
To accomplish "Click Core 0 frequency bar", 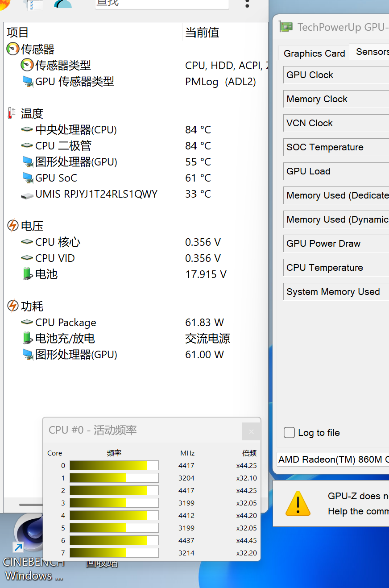I will point(114,465).
